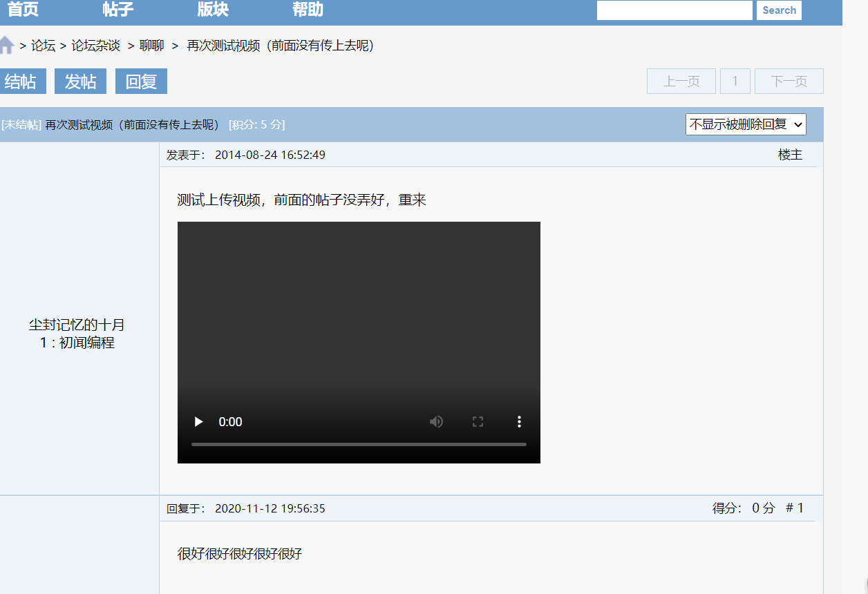Open the 不显示被删除回复 dropdown
Image resolution: width=868 pixels, height=594 pixels.
pyautogui.click(x=746, y=124)
